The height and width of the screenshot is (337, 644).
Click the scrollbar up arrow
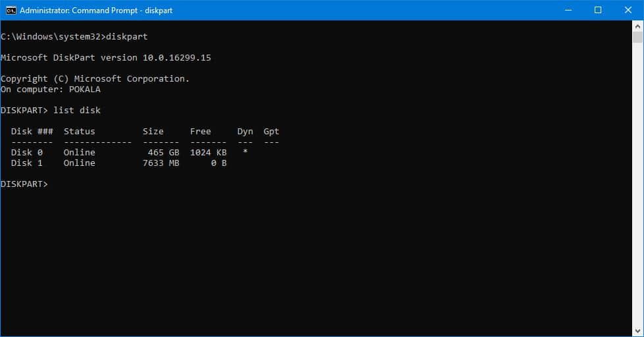tap(638, 26)
